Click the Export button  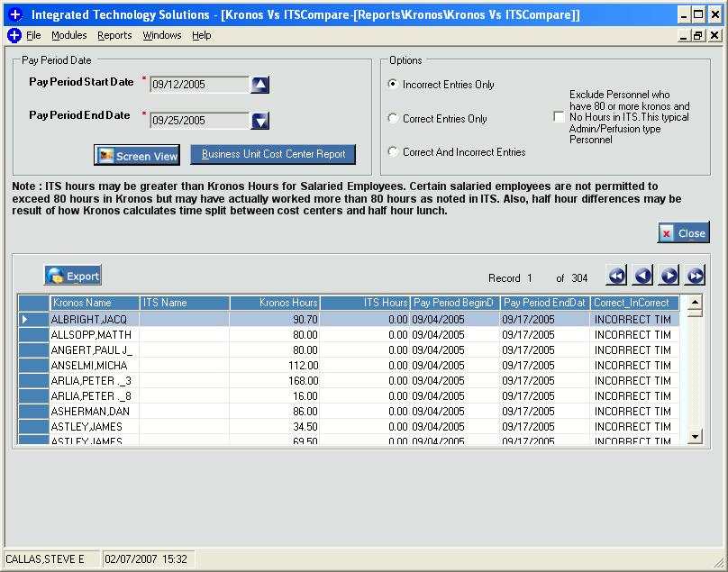coord(73,276)
